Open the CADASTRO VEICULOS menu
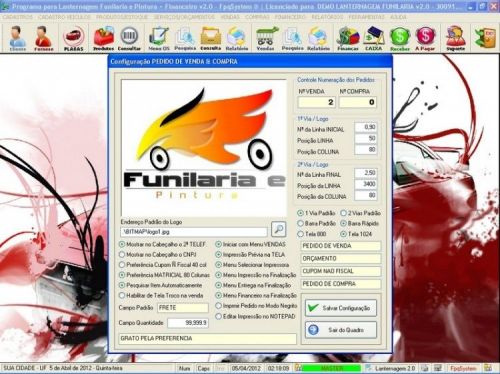This screenshot has height=374, width=500. [x=64, y=17]
